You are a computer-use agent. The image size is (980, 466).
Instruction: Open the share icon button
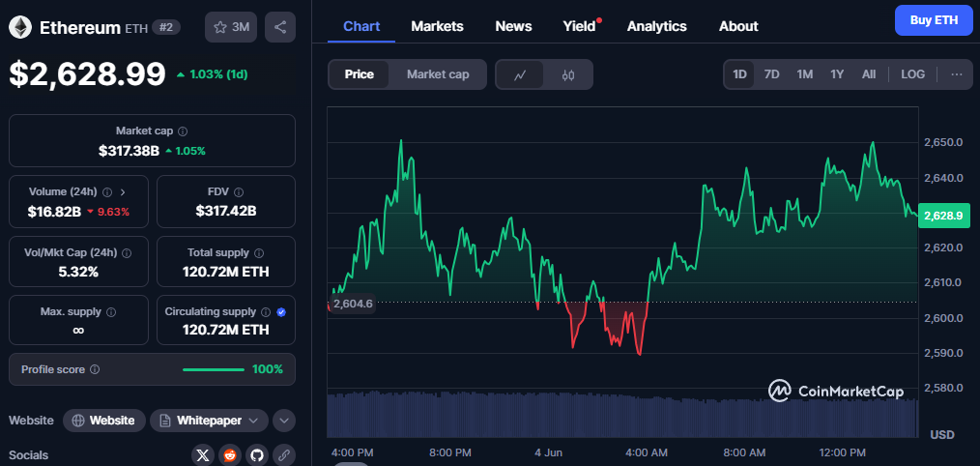coord(280,27)
